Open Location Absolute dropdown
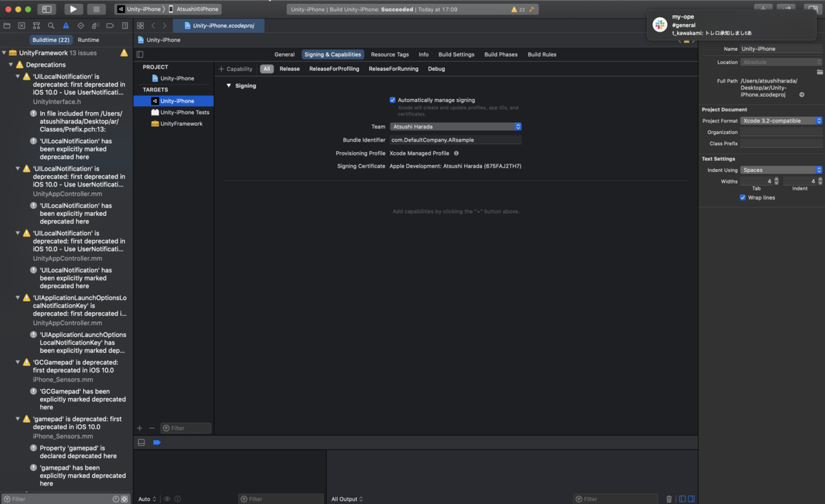 [x=781, y=62]
